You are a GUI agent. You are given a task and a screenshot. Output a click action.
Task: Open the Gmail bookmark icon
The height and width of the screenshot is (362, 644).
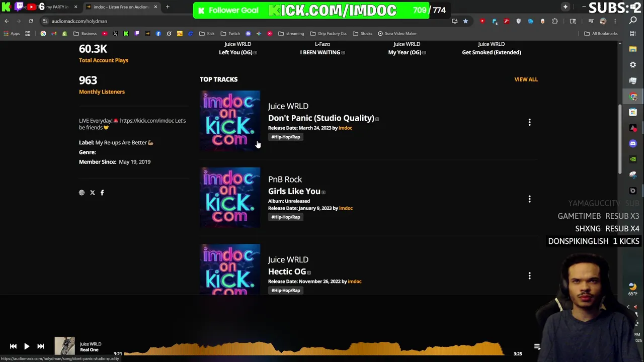click(x=54, y=34)
